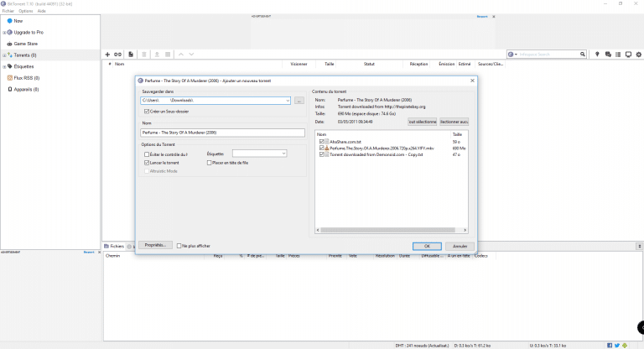Click the Tout sélectionner button
Viewport: 644px width, 349px height.
(423, 122)
